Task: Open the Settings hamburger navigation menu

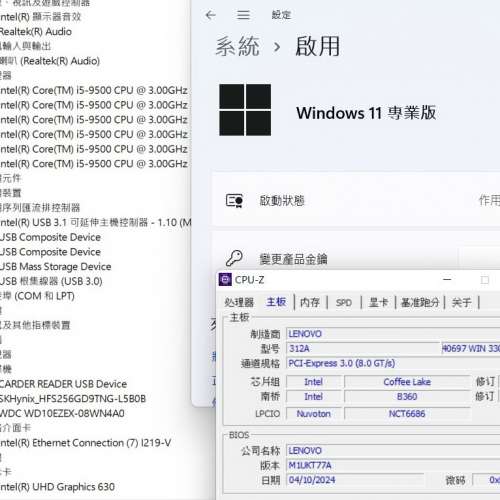Action: click(243, 15)
